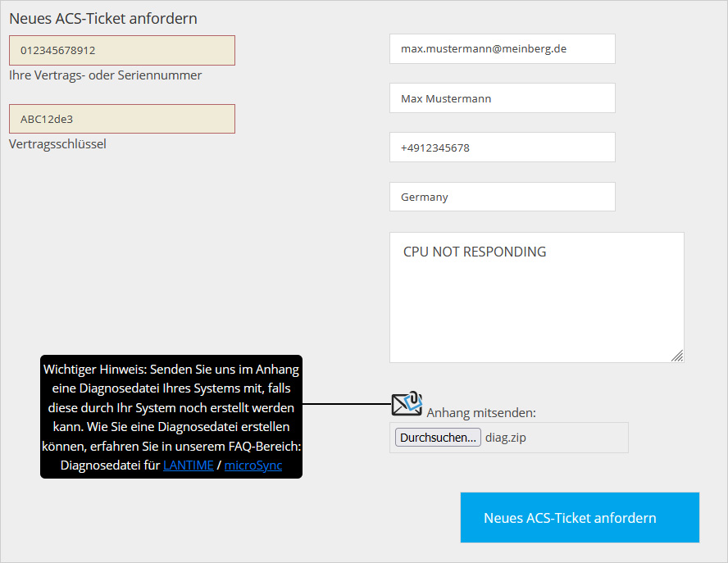Click the phone number field +4912345678
This screenshot has width=728, height=563.
pos(502,148)
